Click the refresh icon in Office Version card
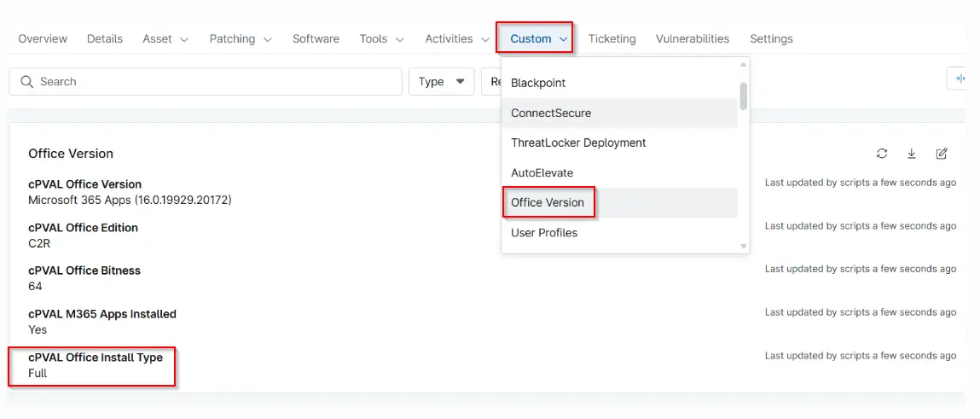 tap(882, 154)
